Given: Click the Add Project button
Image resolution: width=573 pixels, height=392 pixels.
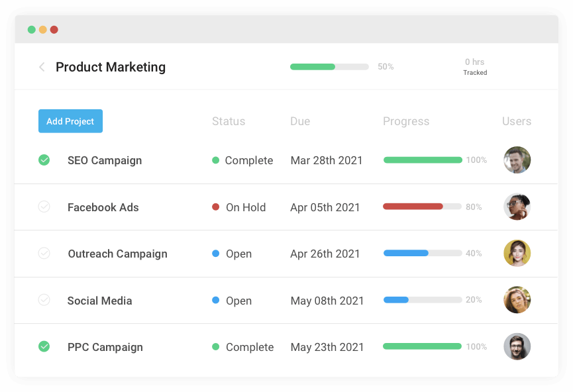Looking at the screenshot, I should click(x=70, y=121).
